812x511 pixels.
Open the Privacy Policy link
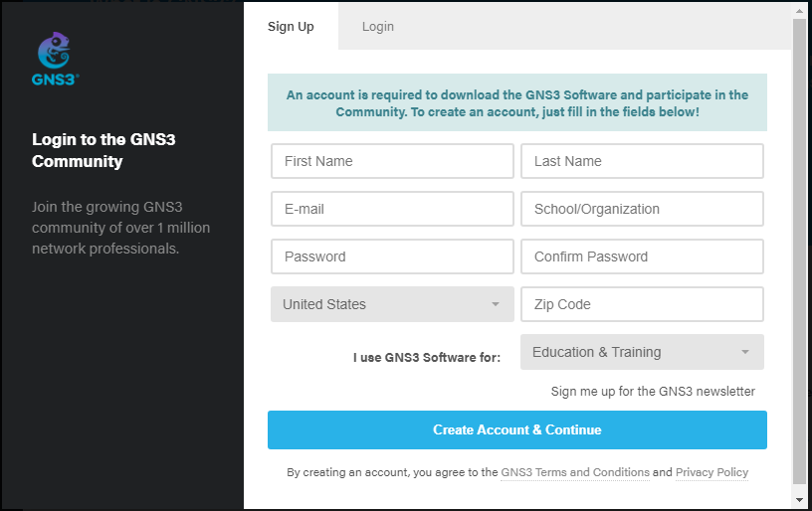coord(711,472)
